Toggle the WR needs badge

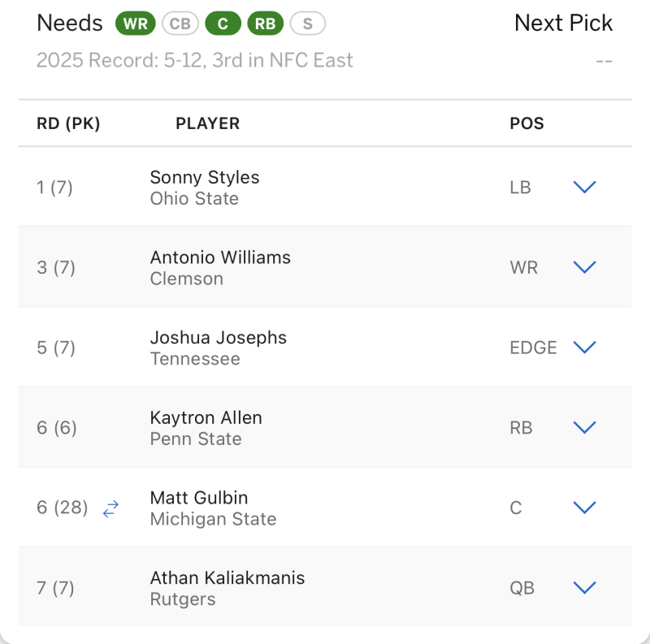pyautogui.click(x=136, y=24)
